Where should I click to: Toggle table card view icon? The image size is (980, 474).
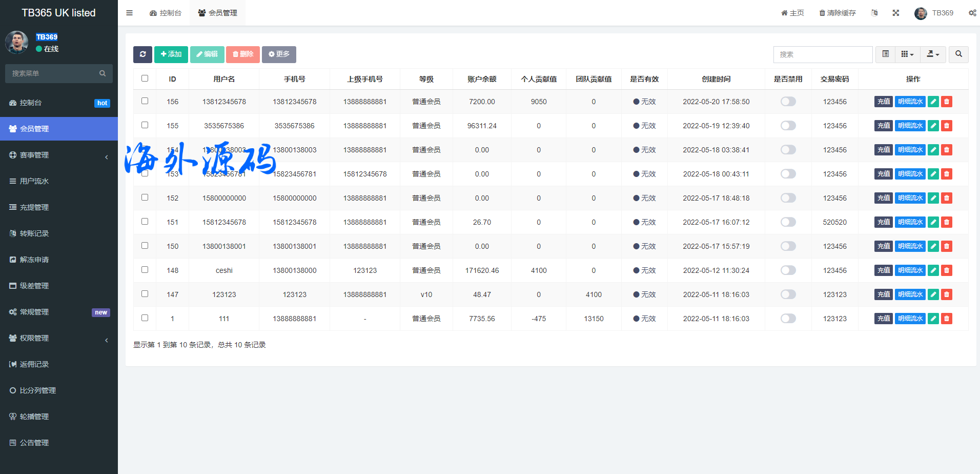click(885, 54)
